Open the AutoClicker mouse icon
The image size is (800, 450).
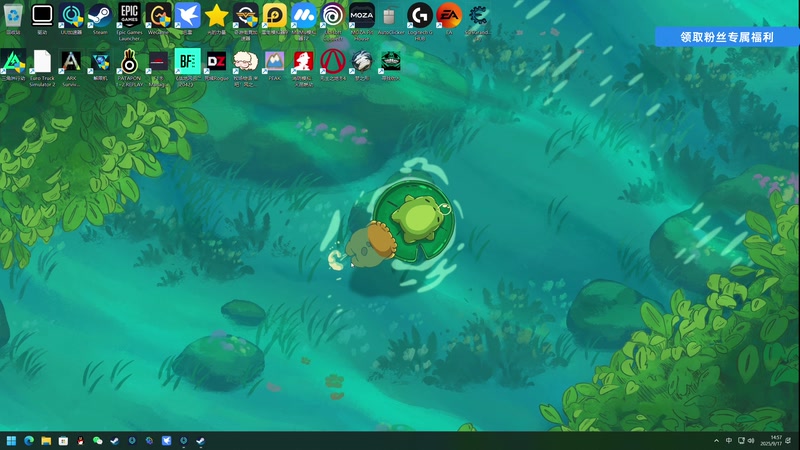tap(391, 18)
